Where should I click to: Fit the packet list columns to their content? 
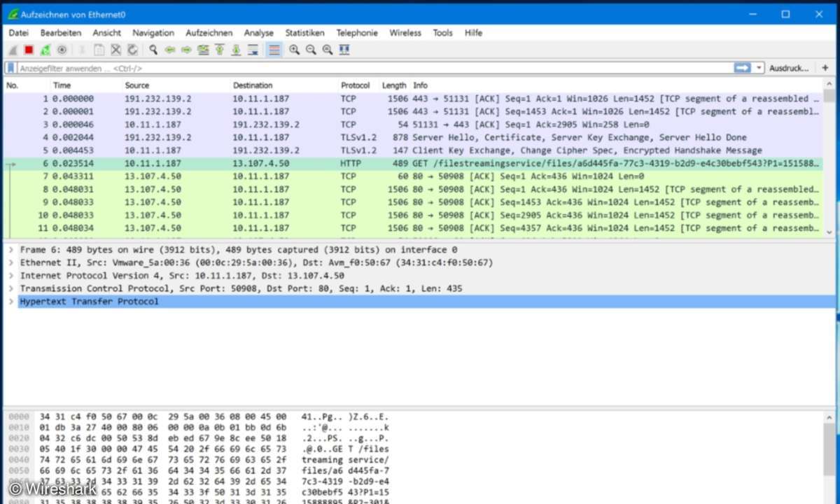[344, 50]
